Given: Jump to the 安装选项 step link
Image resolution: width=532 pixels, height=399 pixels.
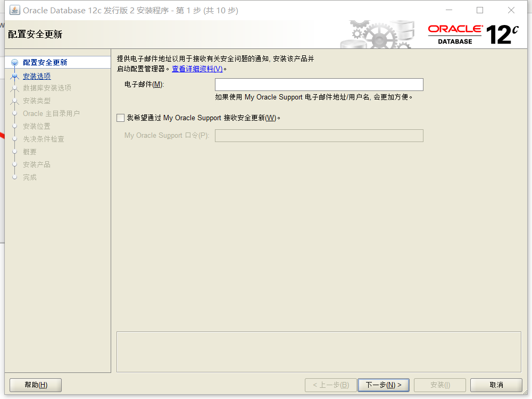Looking at the screenshot, I should click(37, 76).
